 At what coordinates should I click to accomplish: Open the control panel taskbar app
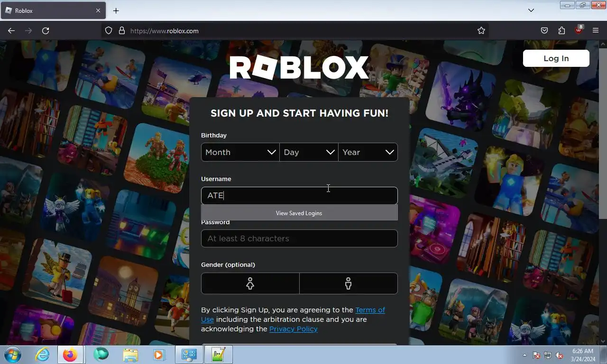(189, 355)
